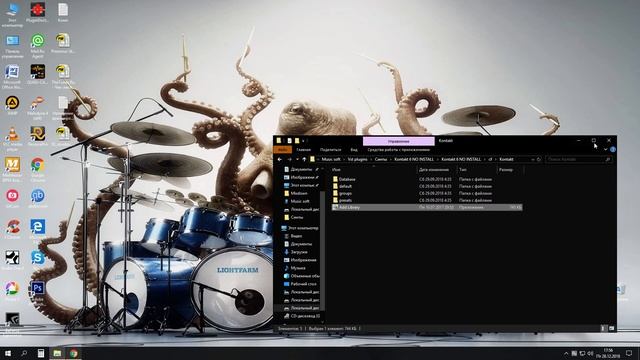Open Рабочий стол in the navigation pane
Viewport: 640px width, 360px height.
301,284
